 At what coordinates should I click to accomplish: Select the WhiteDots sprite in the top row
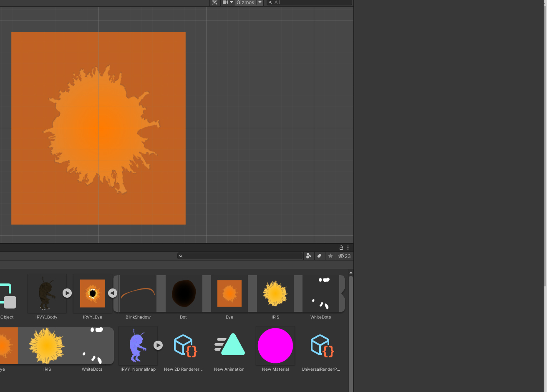click(x=321, y=293)
